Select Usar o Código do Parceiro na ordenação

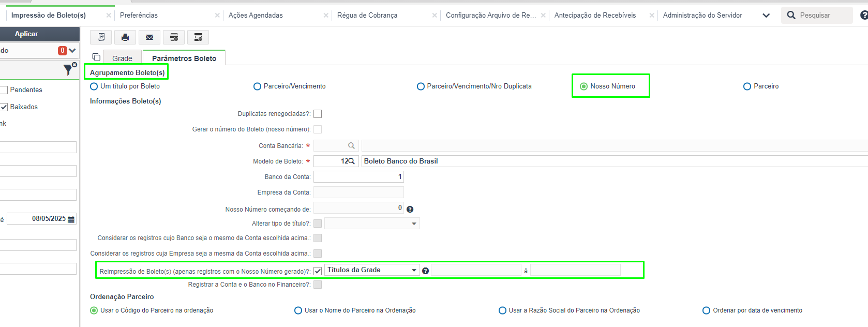pos(94,310)
